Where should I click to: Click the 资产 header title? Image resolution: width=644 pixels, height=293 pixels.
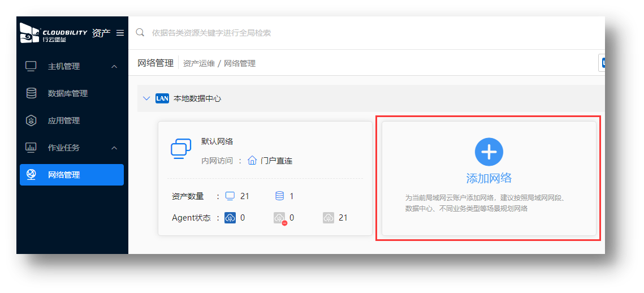[101, 33]
